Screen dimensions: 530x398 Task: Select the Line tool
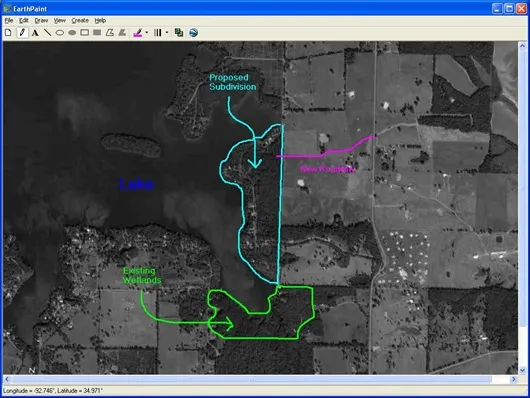[47, 33]
